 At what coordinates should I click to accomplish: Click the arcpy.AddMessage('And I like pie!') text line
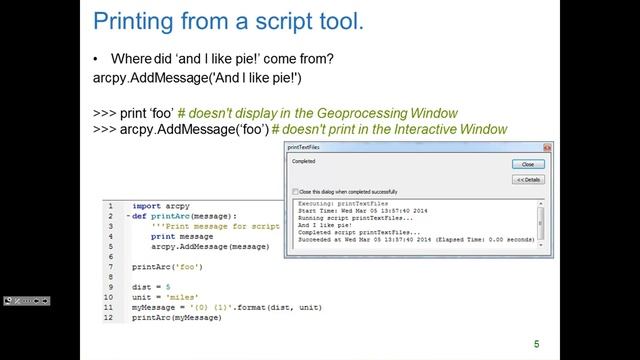(197, 78)
